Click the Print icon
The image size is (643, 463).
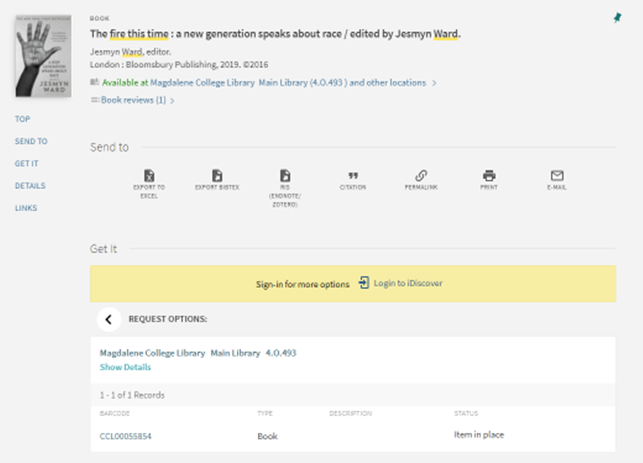point(489,176)
